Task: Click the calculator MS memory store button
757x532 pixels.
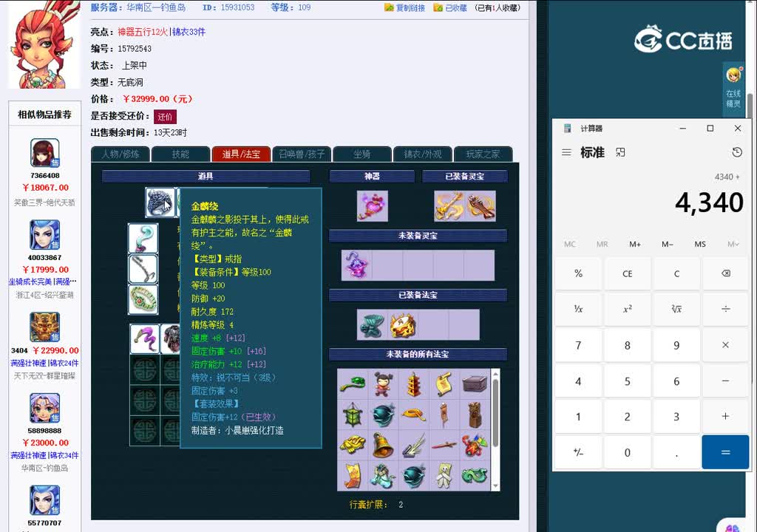Action: point(700,245)
